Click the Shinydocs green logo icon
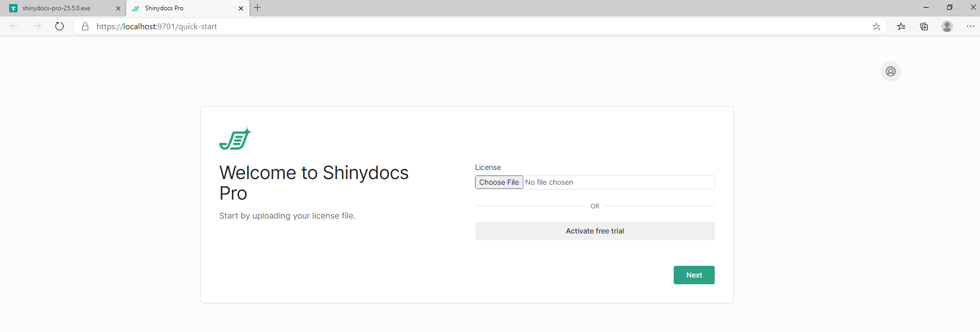 point(236,139)
